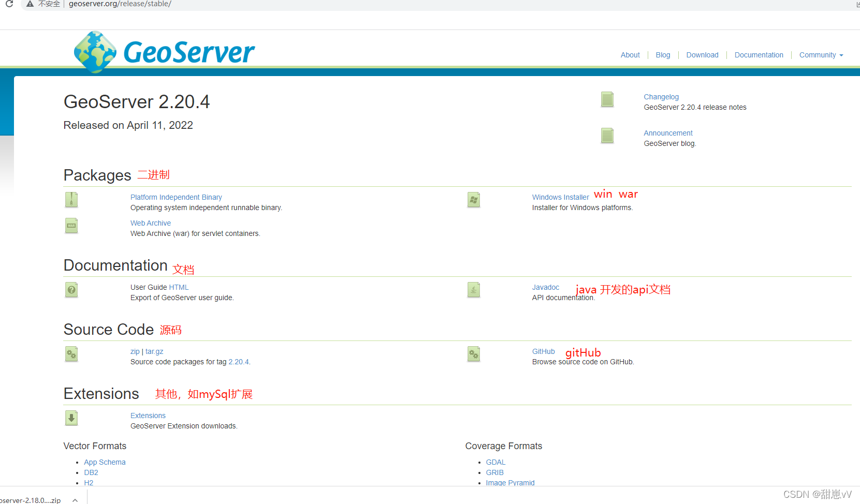
Task: Click the not-secure warning icon in address bar
Action: click(30, 4)
